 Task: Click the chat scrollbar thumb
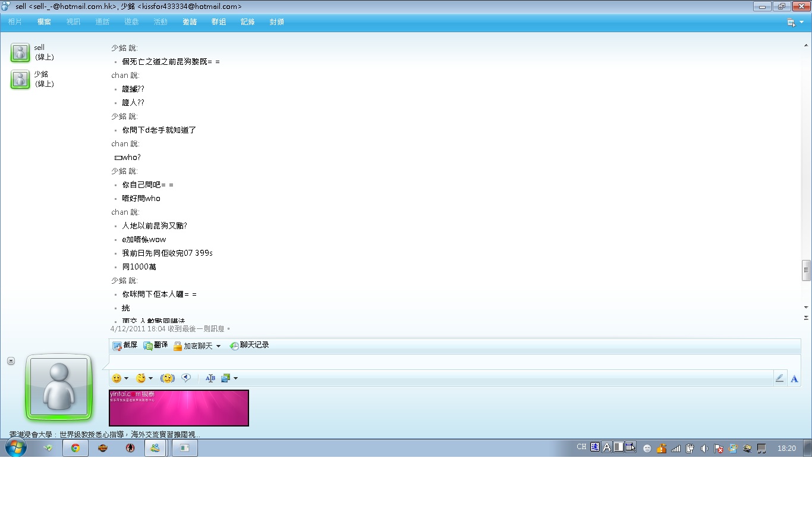point(806,270)
